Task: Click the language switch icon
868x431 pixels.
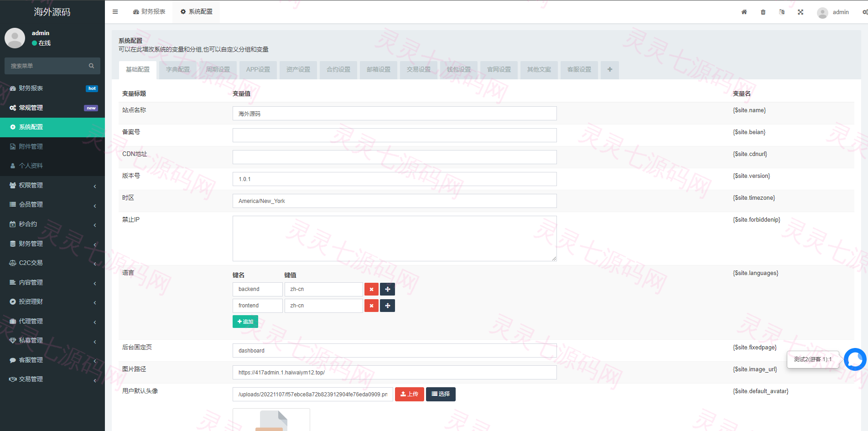Action: click(x=782, y=12)
